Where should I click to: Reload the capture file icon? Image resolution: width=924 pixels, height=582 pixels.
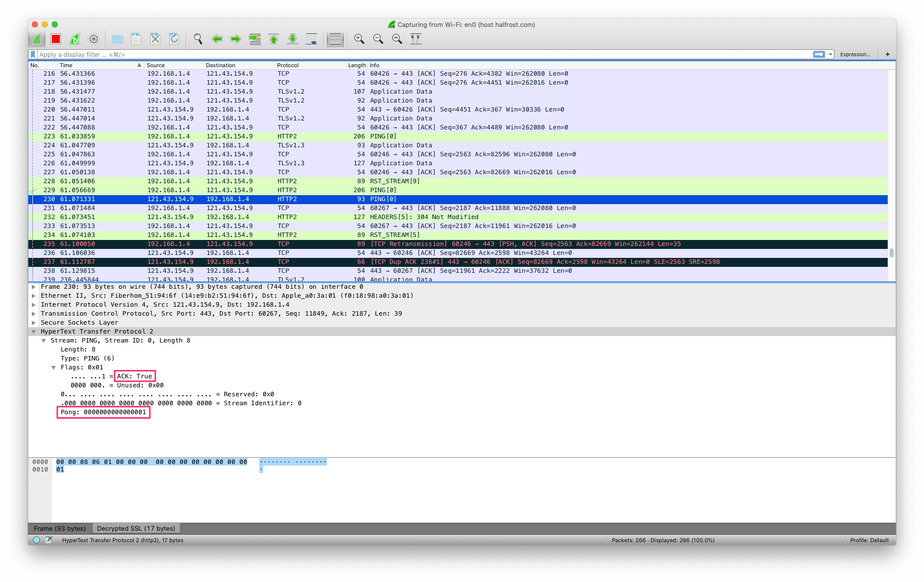click(174, 39)
